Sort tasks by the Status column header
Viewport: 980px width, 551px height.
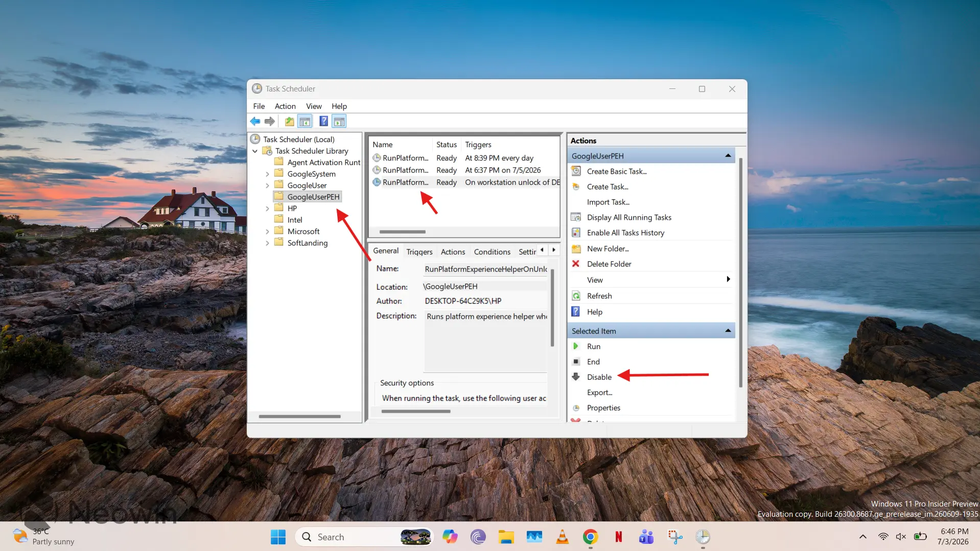[447, 145]
